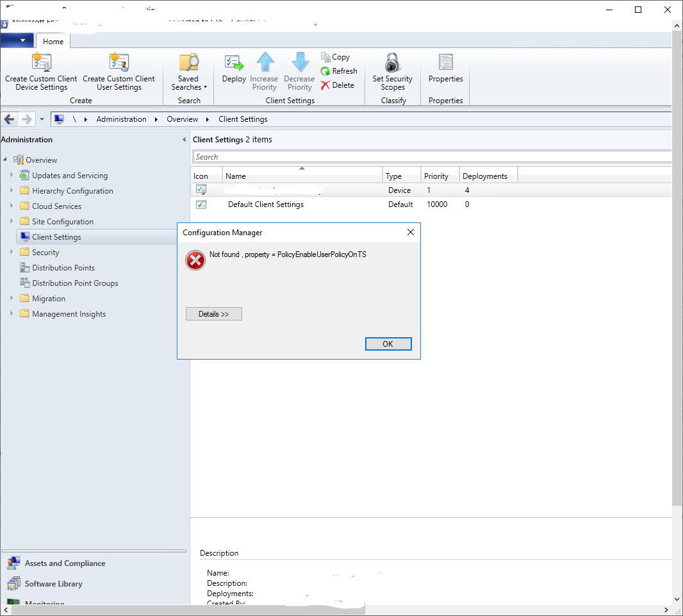Select Site Configuration folder
This screenshot has height=616, width=683.
(56, 222)
